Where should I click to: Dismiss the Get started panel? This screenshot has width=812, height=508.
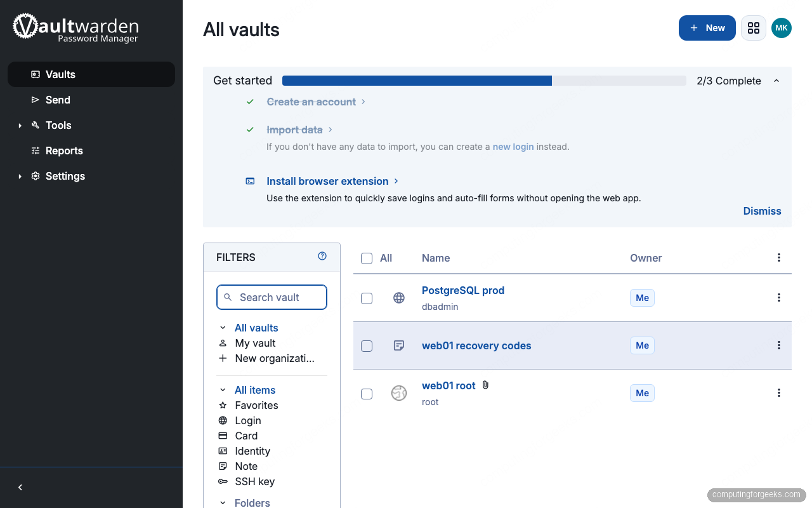(x=762, y=211)
